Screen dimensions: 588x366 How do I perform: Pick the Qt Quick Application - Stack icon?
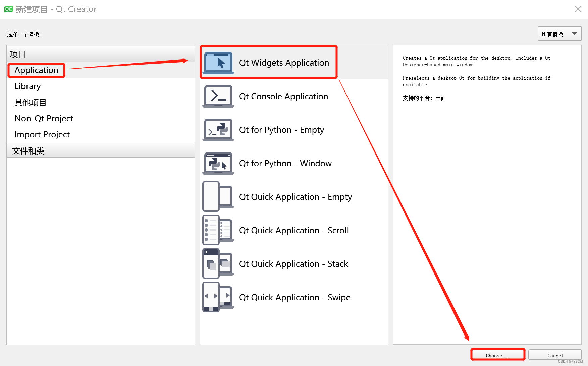click(x=218, y=263)
